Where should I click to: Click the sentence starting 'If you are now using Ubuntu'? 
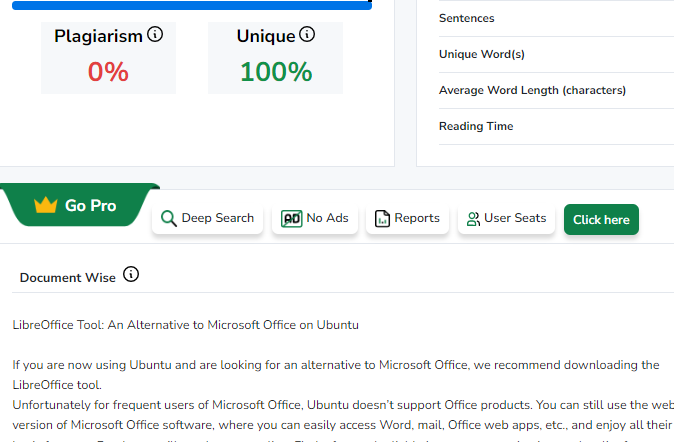[x=336, y=375]
